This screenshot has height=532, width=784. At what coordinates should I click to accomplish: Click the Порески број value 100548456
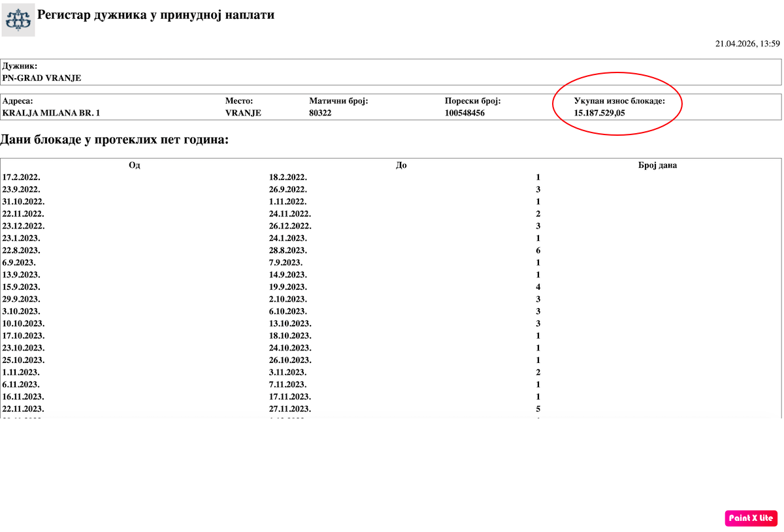[x=465, y=113]
